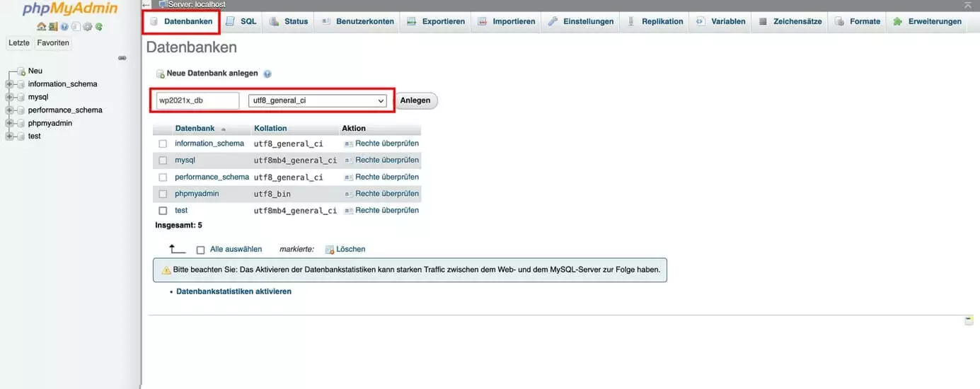Click the privileges icon in the performance_schema row
Screen dimensions: 980x389
348,177
